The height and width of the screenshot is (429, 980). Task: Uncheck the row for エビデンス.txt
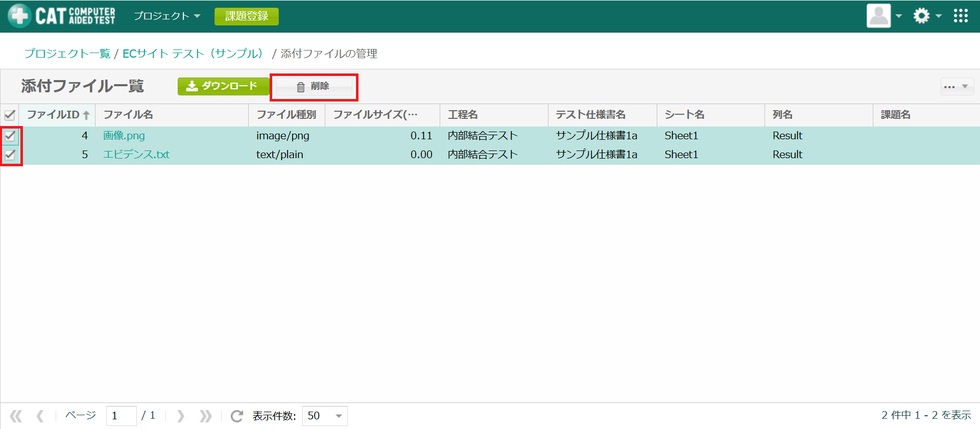10,155
